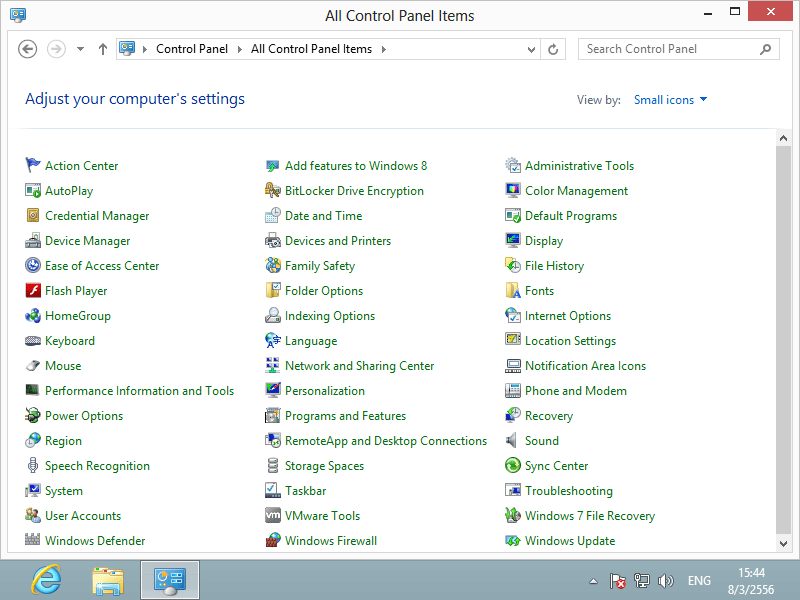The height and width of the screenshot is (600, 800).
Task: Open the Taskbar link
Action: pos(305,491)
